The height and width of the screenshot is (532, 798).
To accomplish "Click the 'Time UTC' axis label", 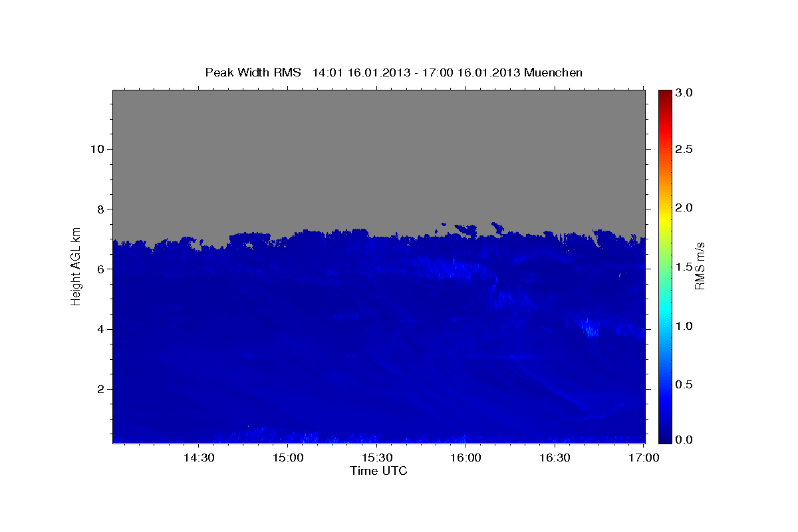I will pos(378,471).
